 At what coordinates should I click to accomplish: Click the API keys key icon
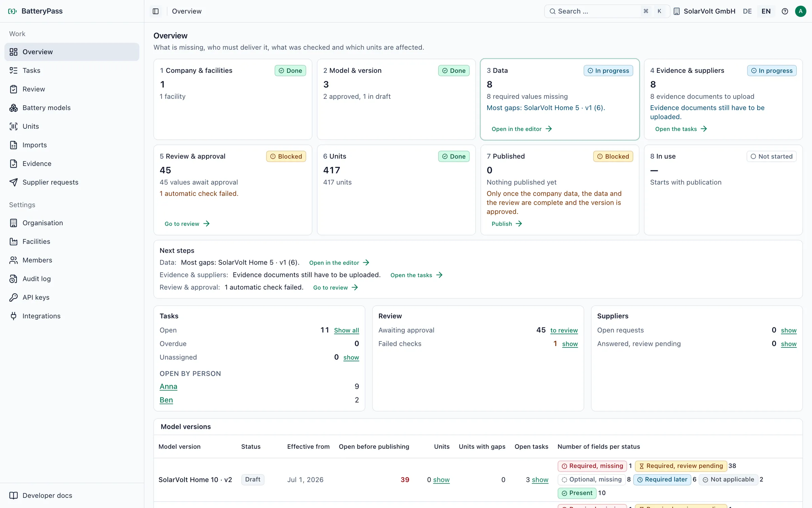pos(14,297)
